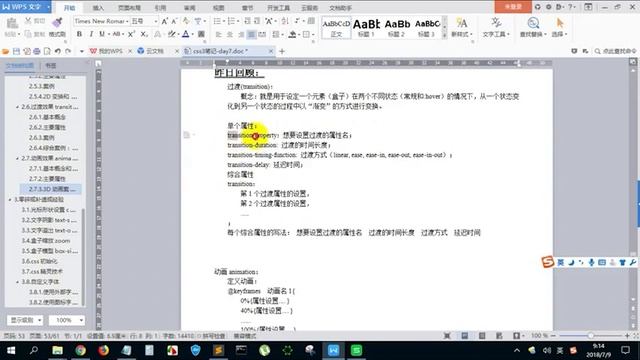Switch to the 开发工具 ribbon tab
This screenshot has height=360, width=640.
[x=278, y=8]
